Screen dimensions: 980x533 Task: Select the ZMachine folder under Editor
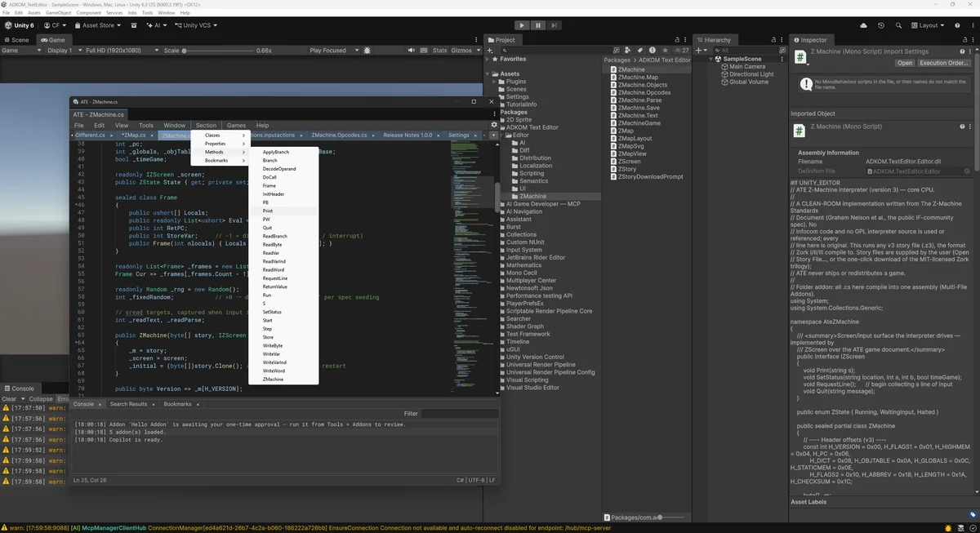click(x=532, y=197)
